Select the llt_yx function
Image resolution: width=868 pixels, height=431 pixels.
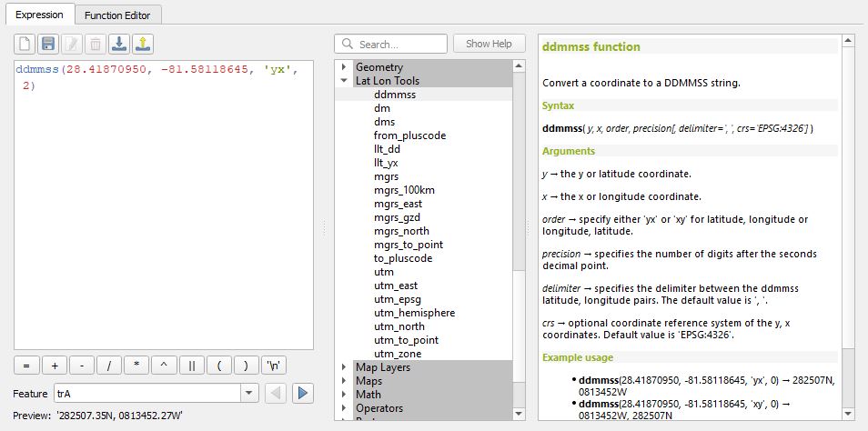pos(386,163)
